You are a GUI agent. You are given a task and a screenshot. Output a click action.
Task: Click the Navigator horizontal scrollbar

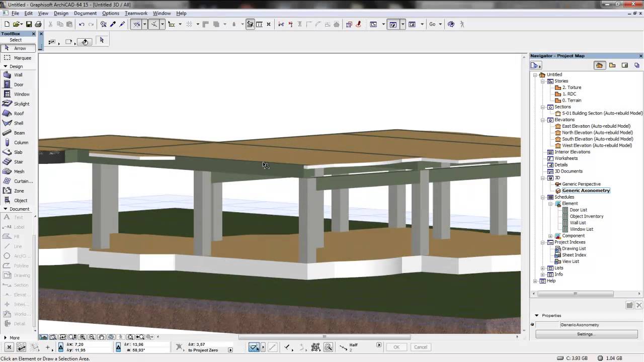(575, 294)
